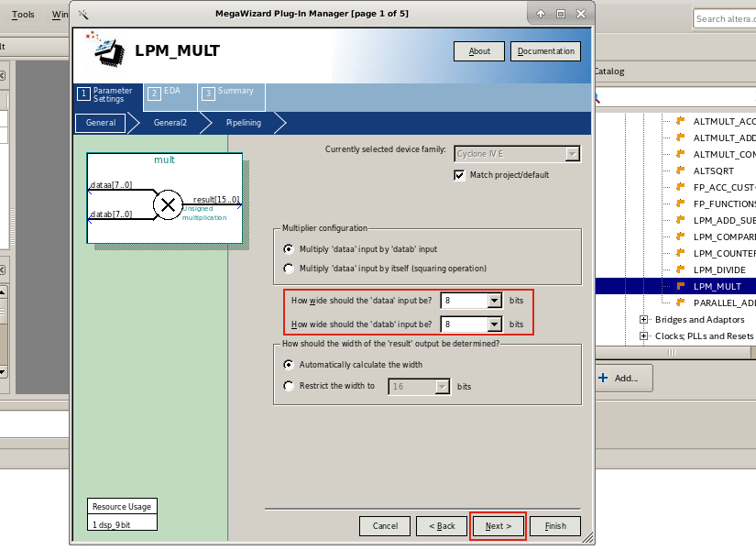The image size is (756, 550).
Task: Click the ALTSQRT IP core icon
Action: (681, 170)
